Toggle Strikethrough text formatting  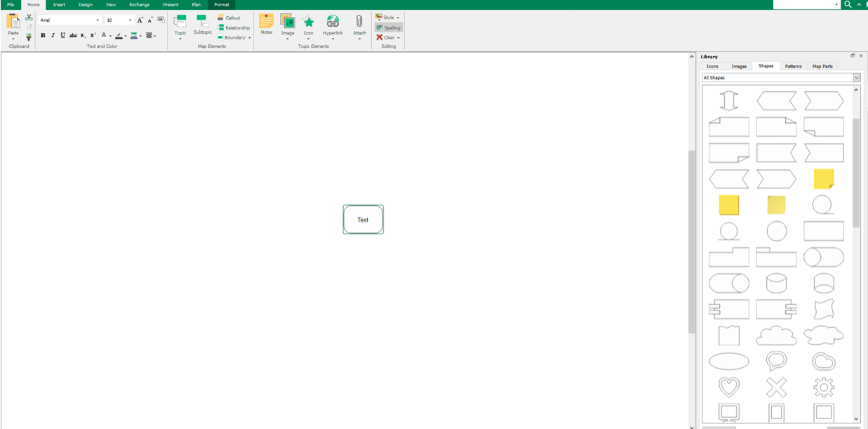[x=73, y=35]
